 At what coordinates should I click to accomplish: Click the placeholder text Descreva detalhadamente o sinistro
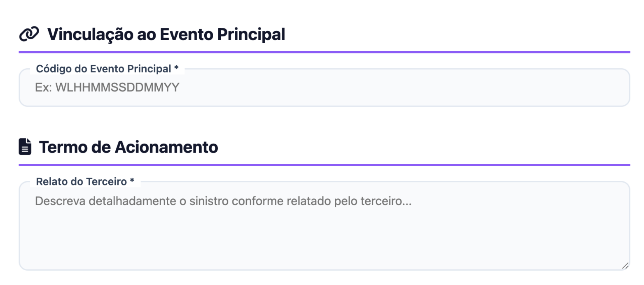223,202
